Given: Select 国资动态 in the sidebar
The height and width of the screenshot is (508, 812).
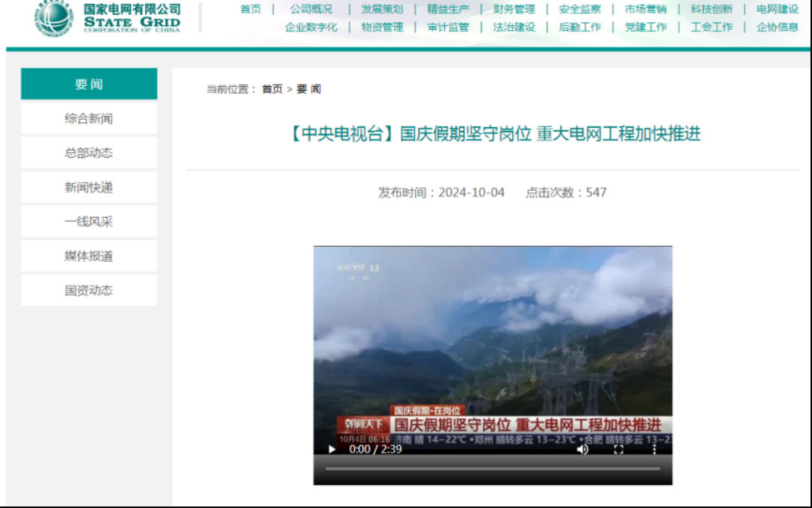Looking at the screenshot, I should pos(89,290).
